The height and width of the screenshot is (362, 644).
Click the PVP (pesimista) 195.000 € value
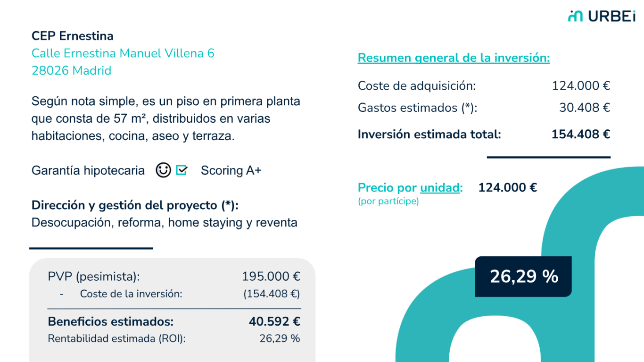coord(271,277)
